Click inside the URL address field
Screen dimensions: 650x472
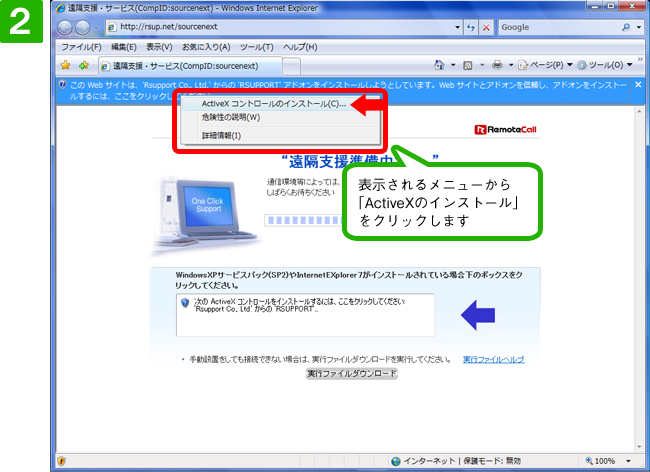coord(286,27)
